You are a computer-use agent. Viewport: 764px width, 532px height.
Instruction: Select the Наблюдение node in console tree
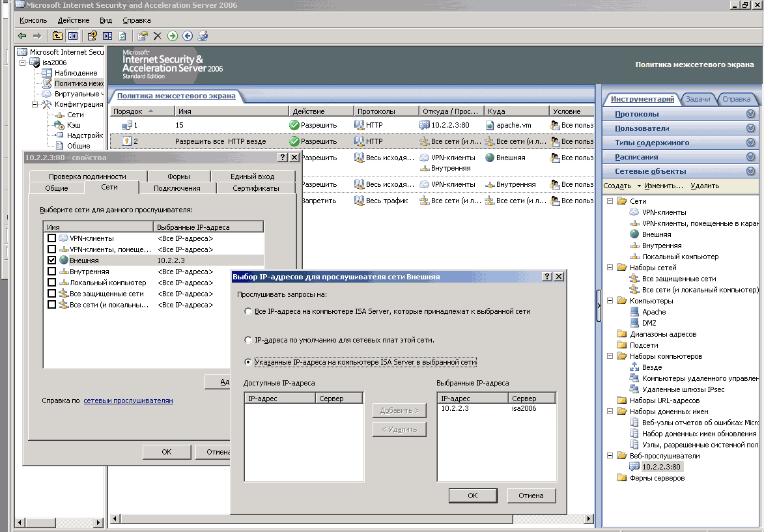click(76, 72)
